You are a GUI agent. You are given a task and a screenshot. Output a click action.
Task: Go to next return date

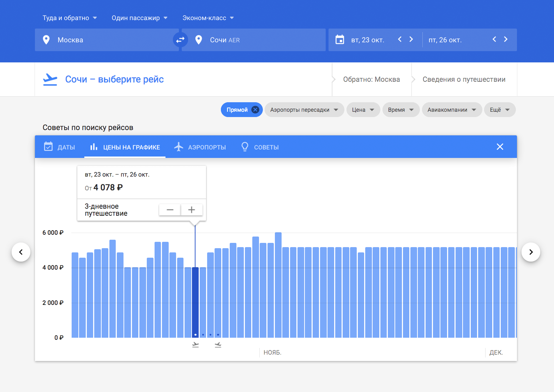506,39
